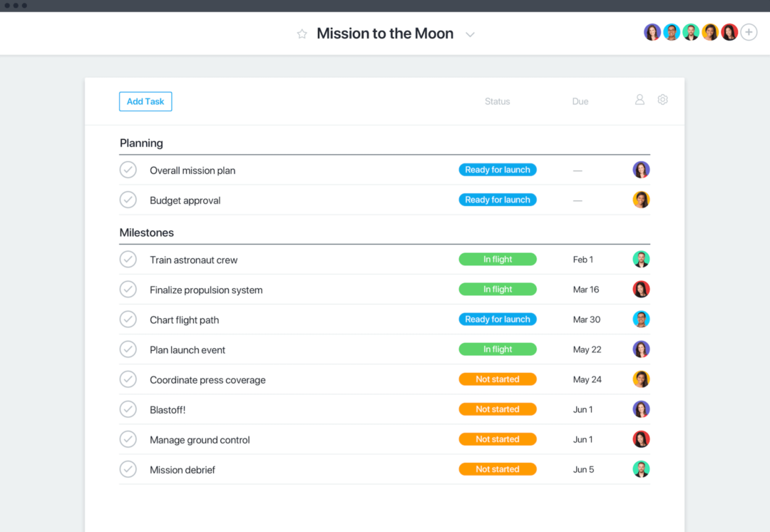Select the Finalize propulsion system row
Image resolution: width=770 pixels, height=532 pixels.
tap(206, 290)
